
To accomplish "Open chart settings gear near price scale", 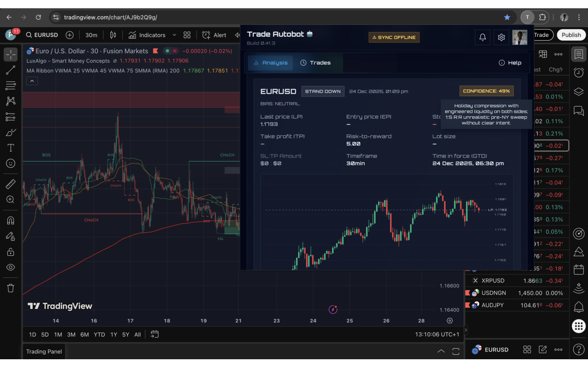I will [x=450, y=321].
